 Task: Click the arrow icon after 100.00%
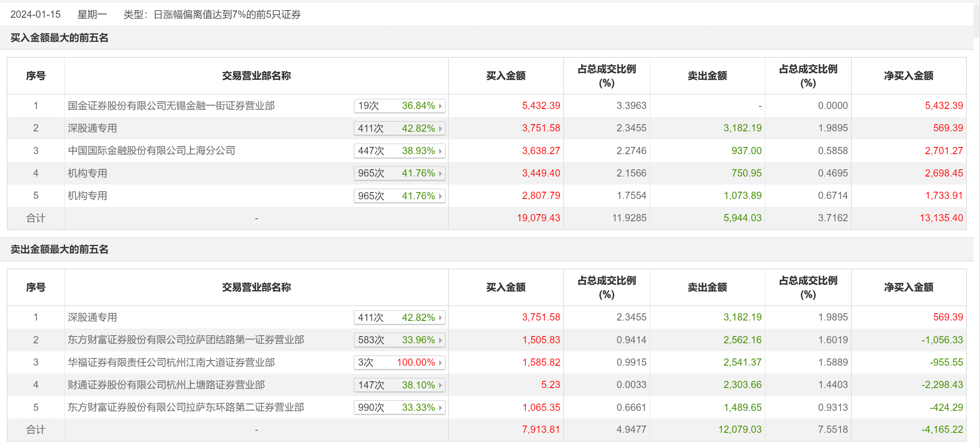[x=440, y=363]
